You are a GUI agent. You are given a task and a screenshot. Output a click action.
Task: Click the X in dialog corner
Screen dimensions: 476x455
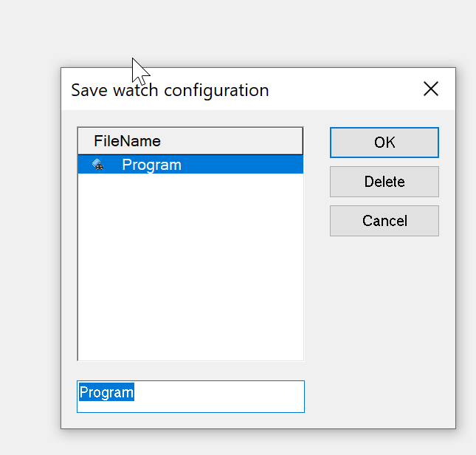431,89
